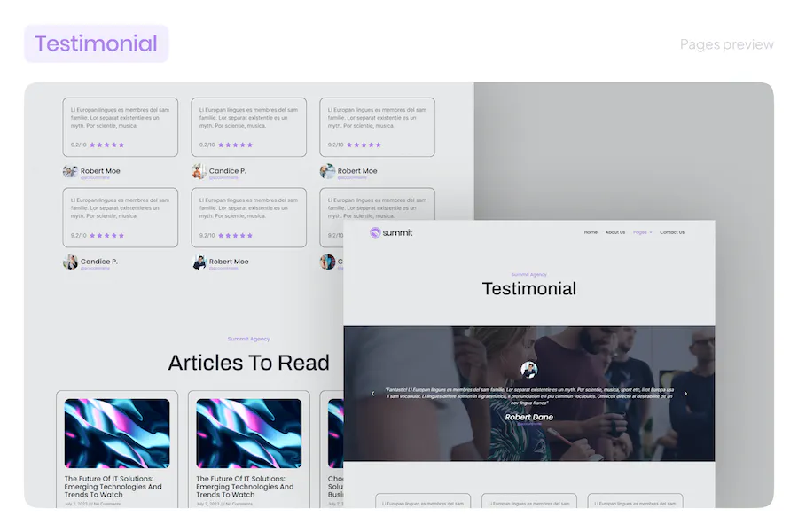This screenshot has width=798, height=532.
Task: Click the Summit Agency label above Articles To Read
Action: coord(249,339)
